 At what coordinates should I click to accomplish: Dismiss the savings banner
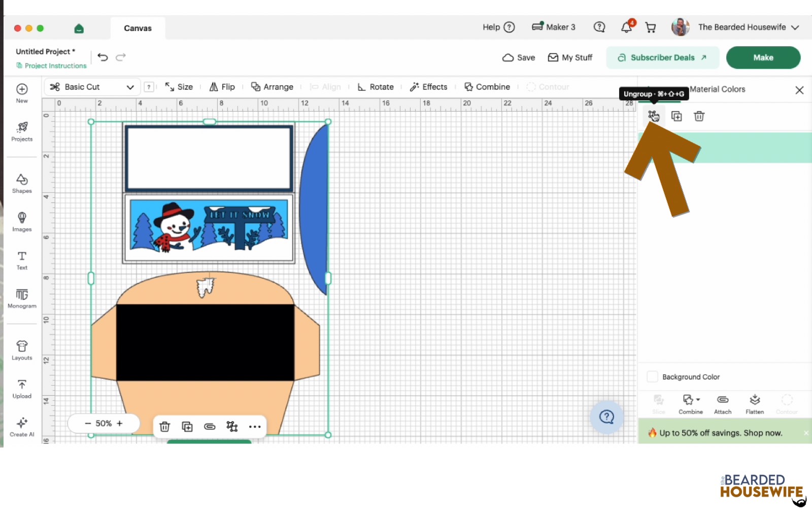[806, 433]
